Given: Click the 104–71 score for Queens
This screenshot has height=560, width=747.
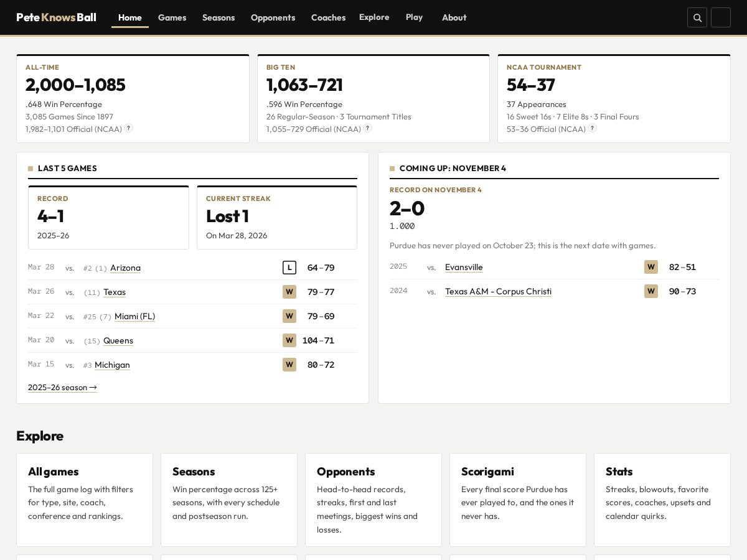Looking at the screenshot, I should (x=318, y=340).
